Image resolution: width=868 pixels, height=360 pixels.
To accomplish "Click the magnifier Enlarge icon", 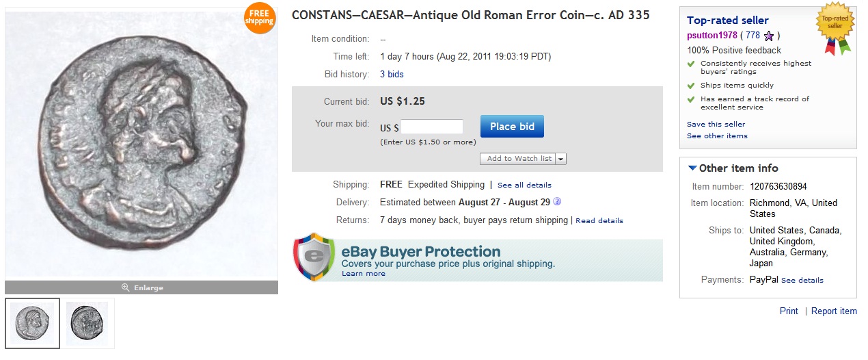I will coord(125,287).
